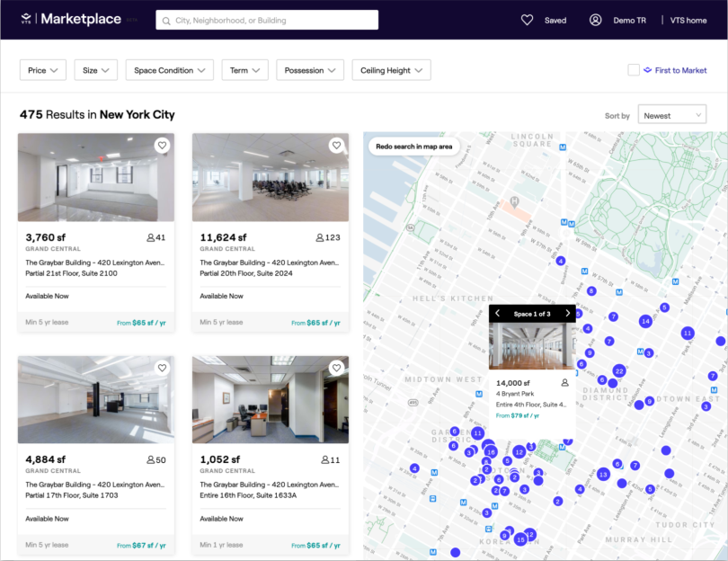
Task: Click map cluster marker 11 near Garment District
Action: 477,433
